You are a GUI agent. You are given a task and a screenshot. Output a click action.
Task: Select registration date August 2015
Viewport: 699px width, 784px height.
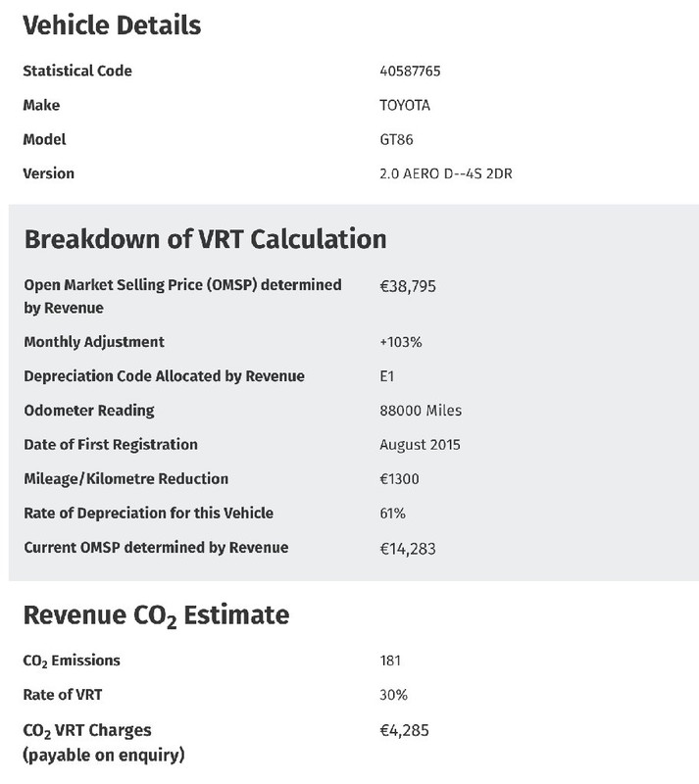(420, 445)
